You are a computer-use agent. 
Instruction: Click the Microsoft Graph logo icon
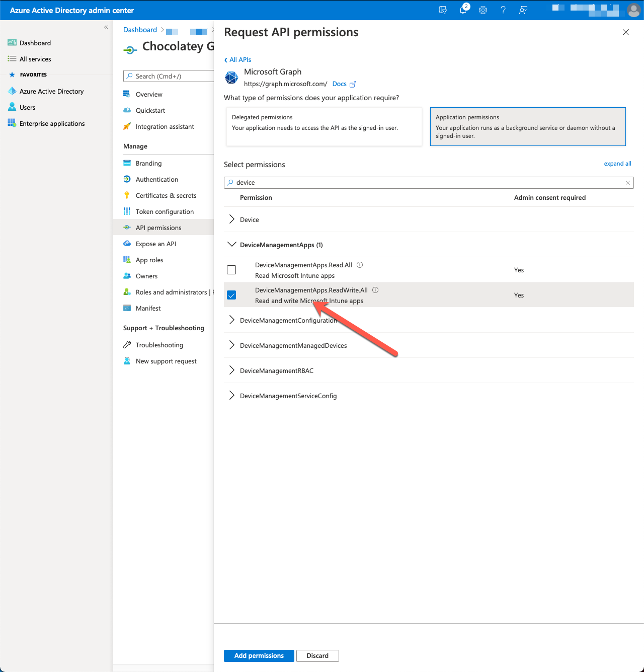click(231, 78)
